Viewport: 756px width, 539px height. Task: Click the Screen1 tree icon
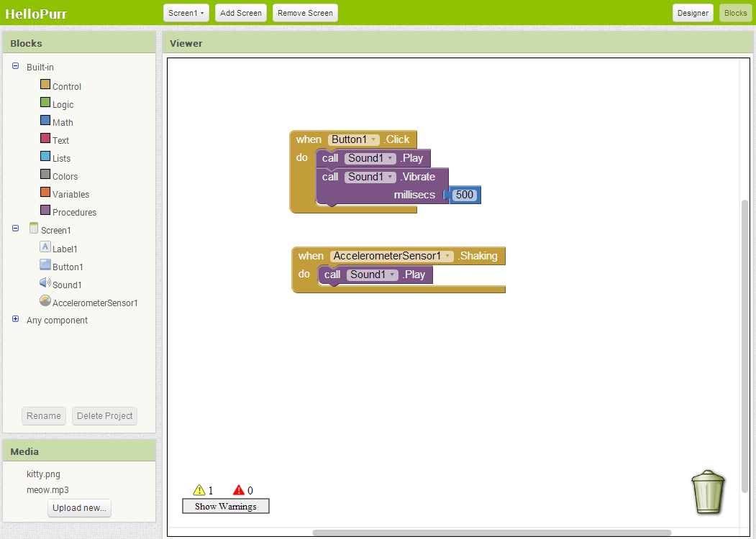(x=33, y=229)
